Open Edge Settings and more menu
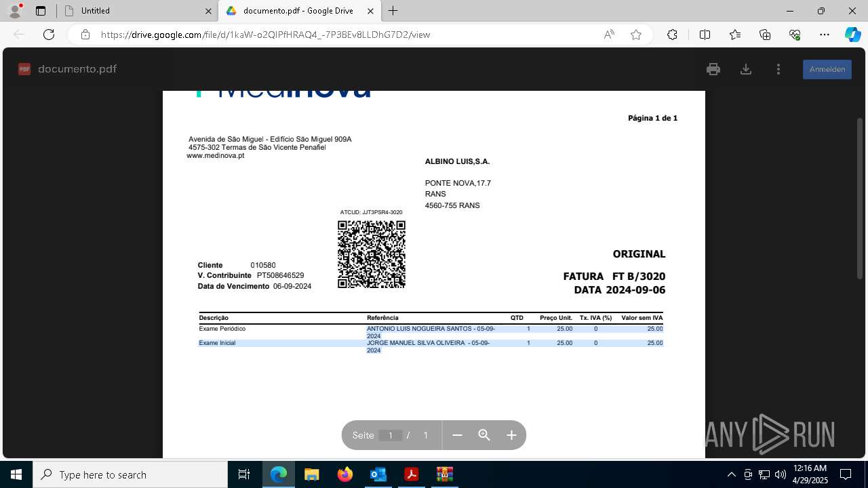The height and width of the screenshot is (488, 868). point(825,35)
